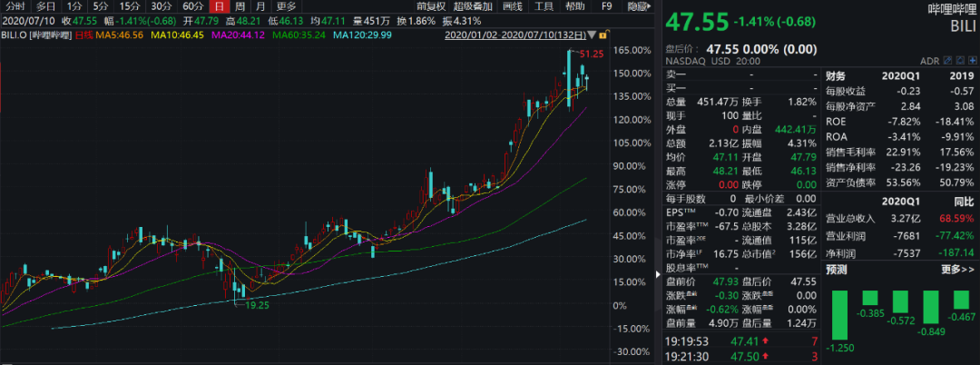Click the -0.572 forecast bar
This screenshot has height=365, width=980.
coord(901,301)
